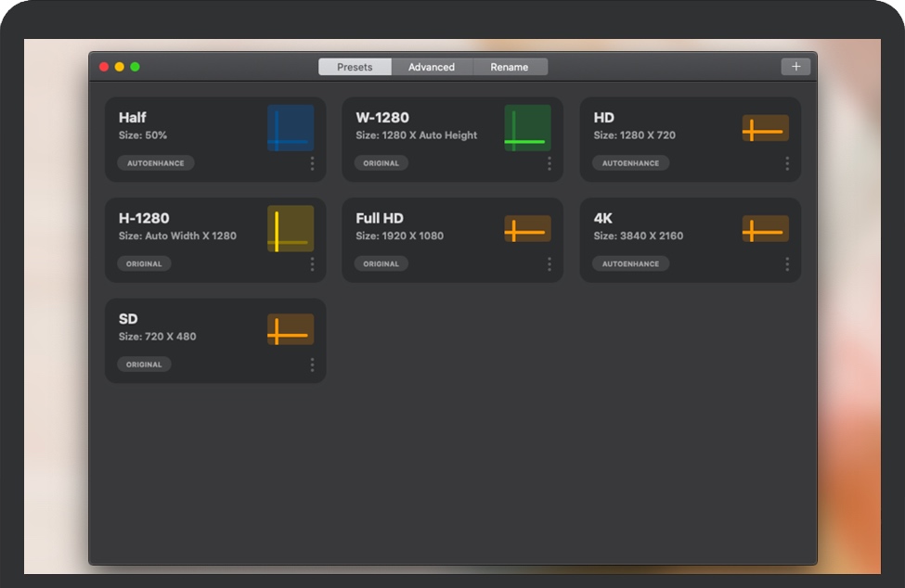
Task: Switch to the Rename tab
Action: click(x=510, y=67)
